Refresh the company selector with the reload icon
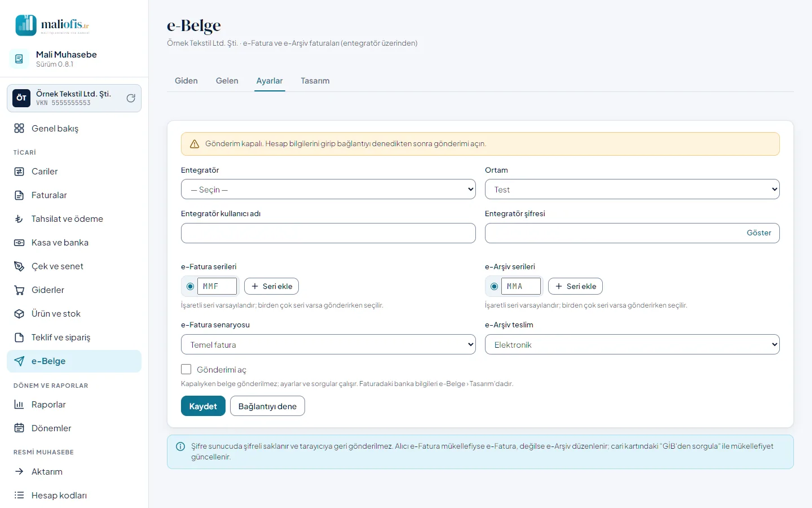 (x=131, y=98)
